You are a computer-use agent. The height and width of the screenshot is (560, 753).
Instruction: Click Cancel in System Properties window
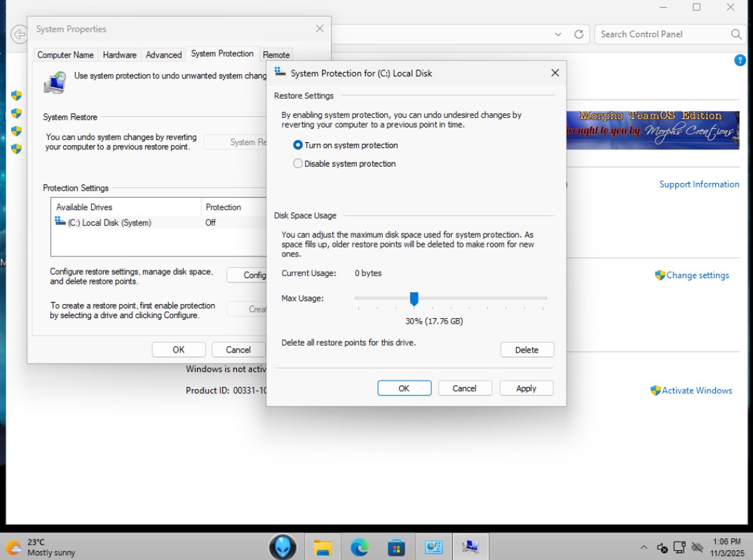[x=238, y=350]
